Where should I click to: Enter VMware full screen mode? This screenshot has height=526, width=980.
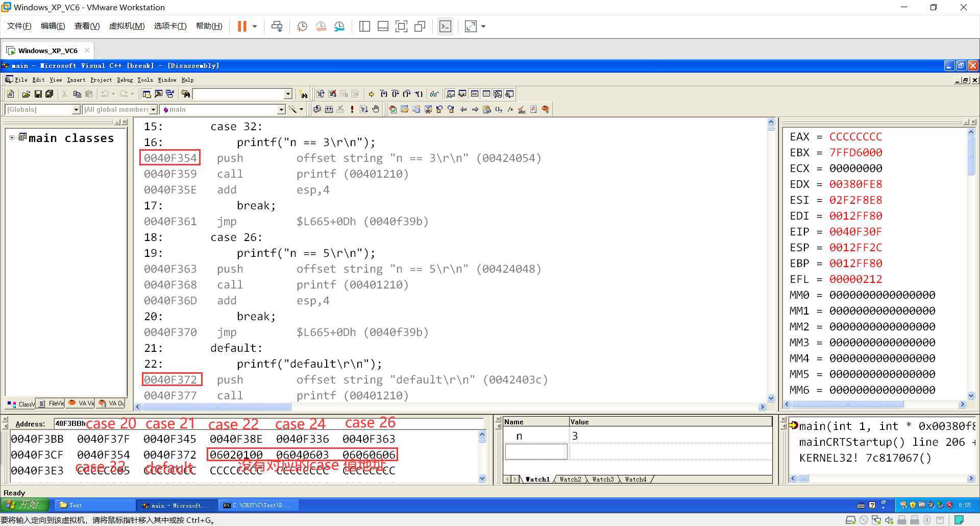[401, 27]
